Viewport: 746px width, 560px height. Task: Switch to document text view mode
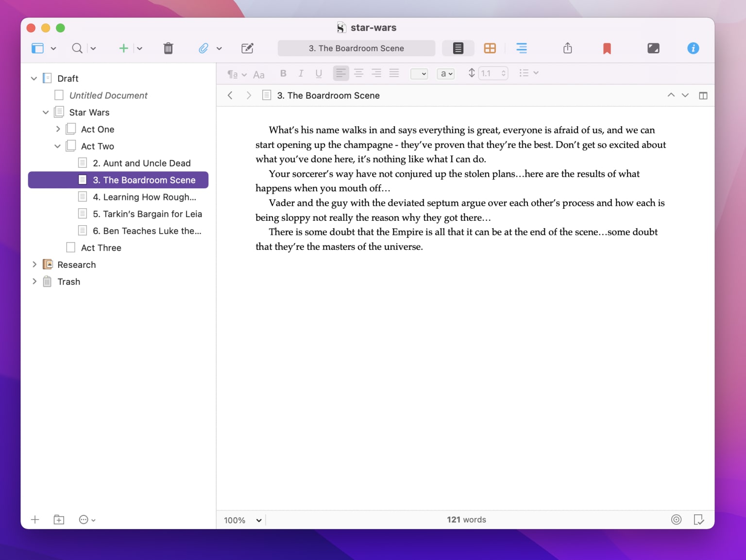pyautogui.click(x=458, y=48)
